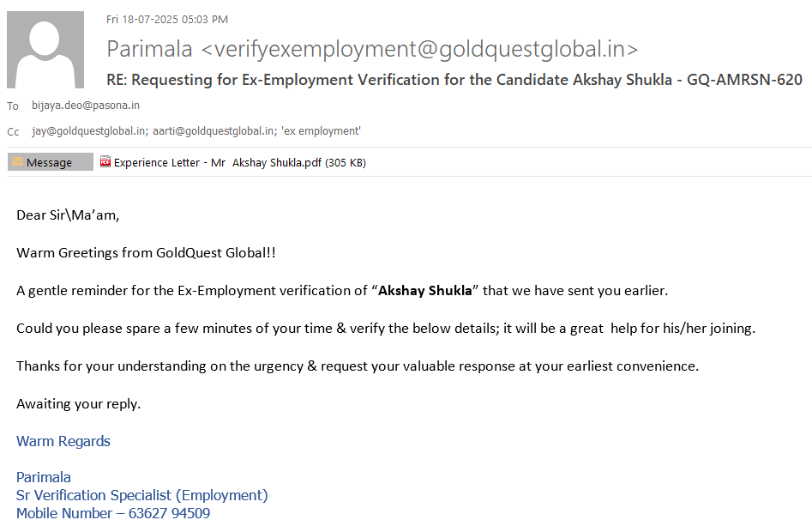This screenshot has height=532, width=812.
Task: Click the sender's profile avatar picture
Action: 45,50
